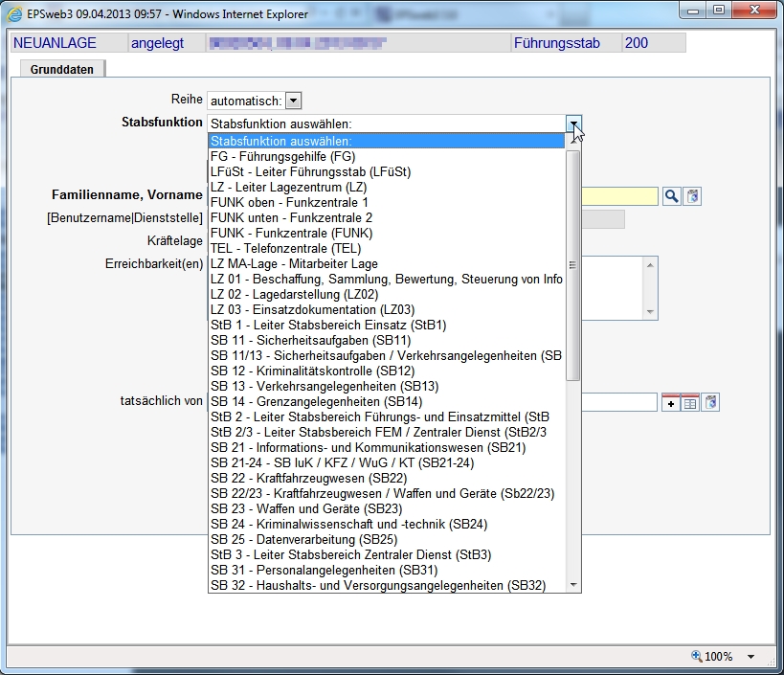This screenshot has height=675, width=784.
Task: Maximize the EPSweb3 browser window
Action: click(719, 11)
